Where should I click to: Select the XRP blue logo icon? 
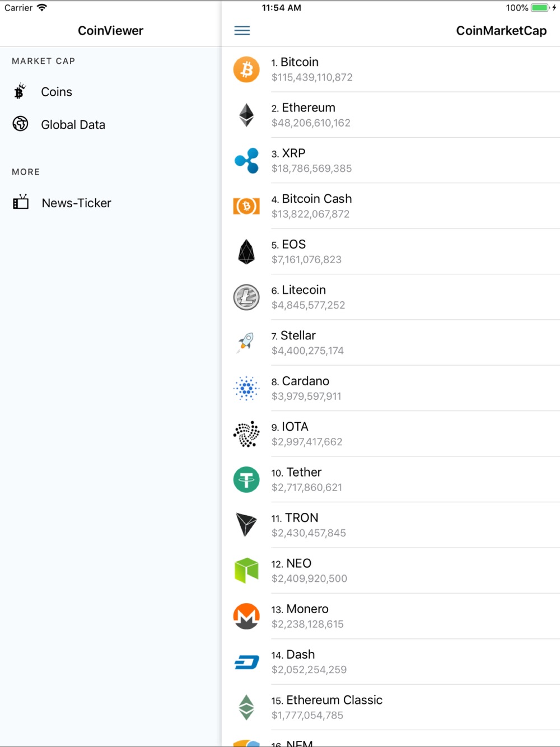tap(246, 161)
